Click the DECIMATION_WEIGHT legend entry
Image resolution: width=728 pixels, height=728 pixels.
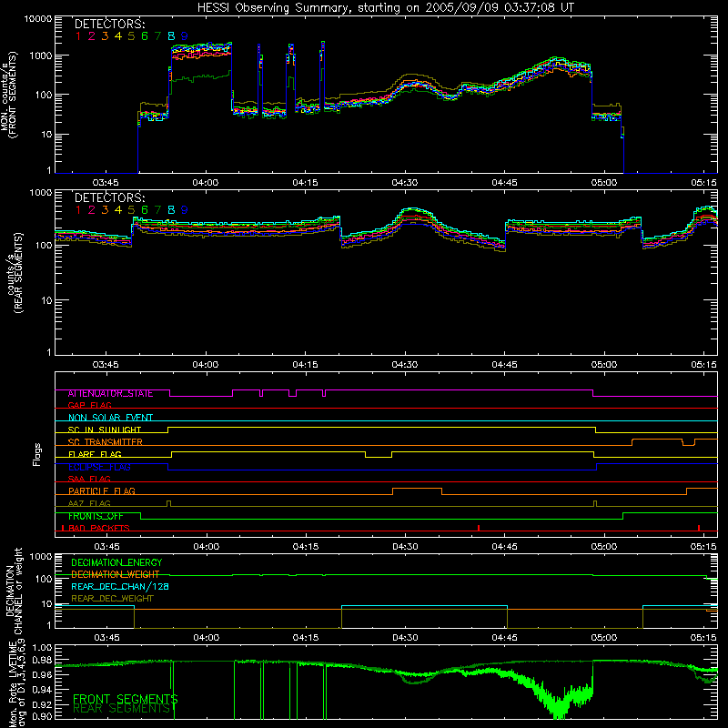(x=116, y=574)
